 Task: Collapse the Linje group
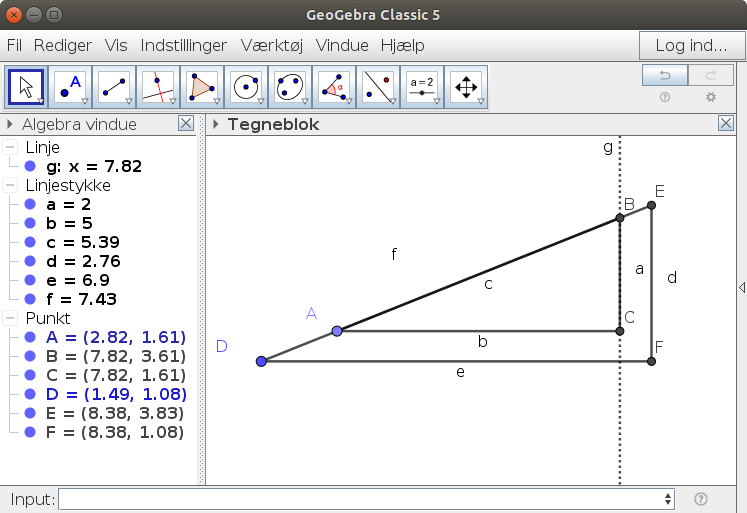pyautogui.click(x=10, y=147)
